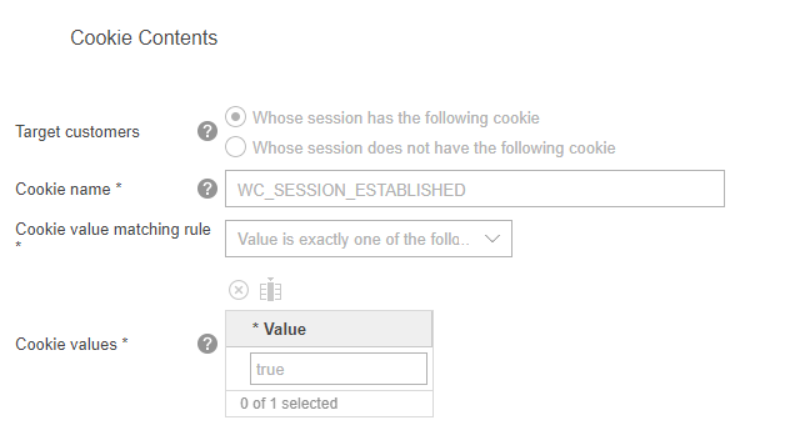The height and width of the screenshot is (427, 787).
Task: Click the chevron arrow on the matching rule combo box
Action: pyautogui.click(x=492, y=239)
